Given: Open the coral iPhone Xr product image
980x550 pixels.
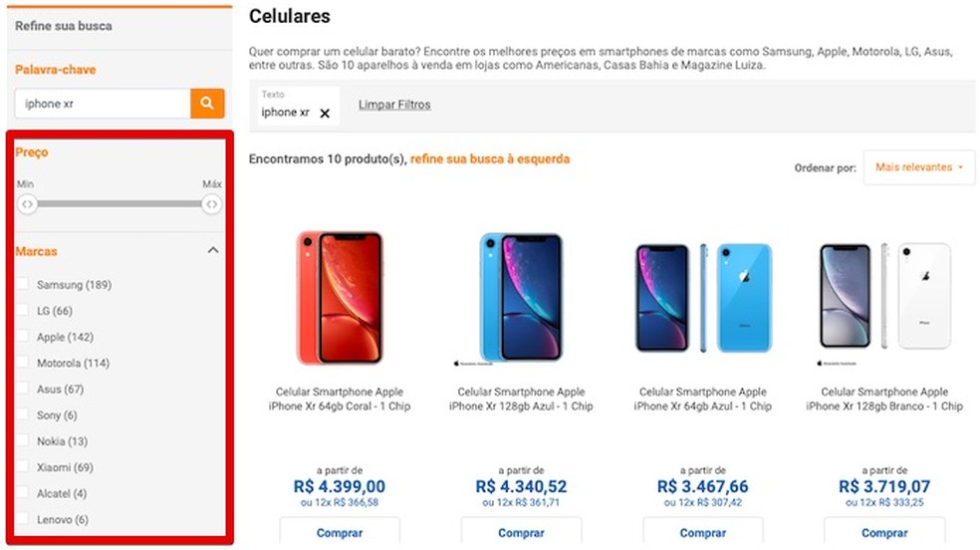Looking at the screenshot, I should coord(340,298).
